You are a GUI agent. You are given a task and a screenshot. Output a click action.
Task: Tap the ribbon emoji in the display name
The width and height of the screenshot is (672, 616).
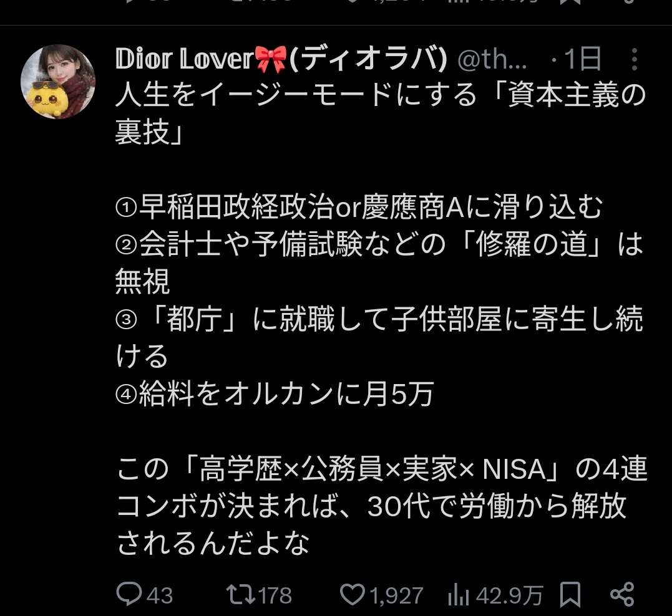pyautogui.click(x=271, y=59)
